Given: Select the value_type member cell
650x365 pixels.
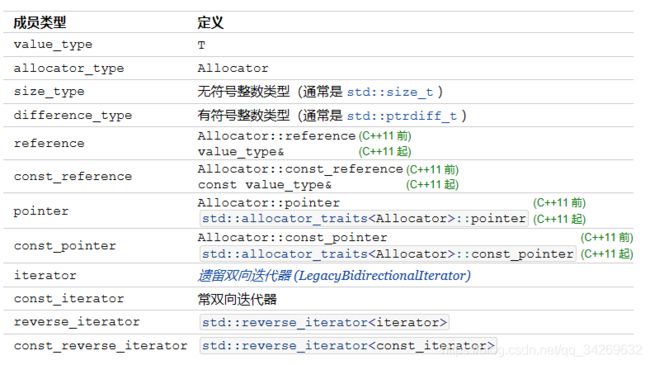Looking at the screenshot, I should pyautogui.click(x=53, y=44).
